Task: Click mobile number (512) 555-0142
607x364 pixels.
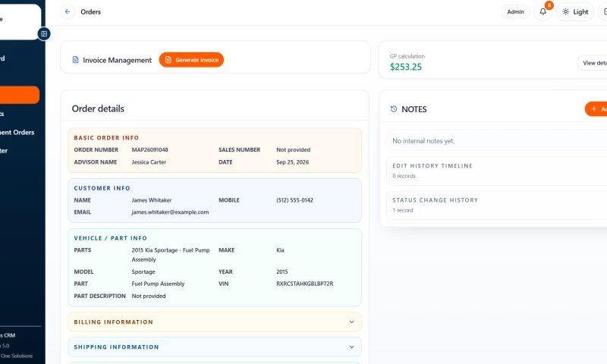Action: [x=294, y=200]
